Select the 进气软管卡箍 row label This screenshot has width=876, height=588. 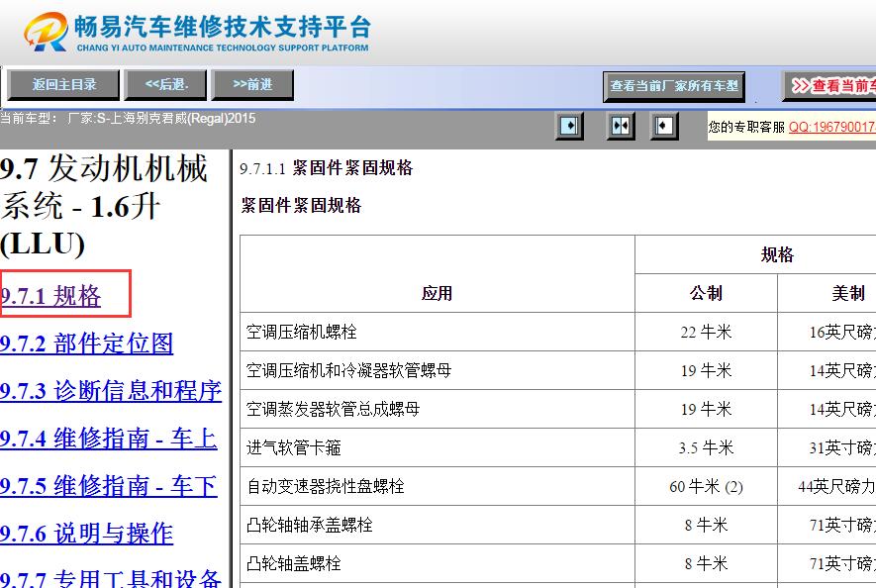click(x=293, y=447)
